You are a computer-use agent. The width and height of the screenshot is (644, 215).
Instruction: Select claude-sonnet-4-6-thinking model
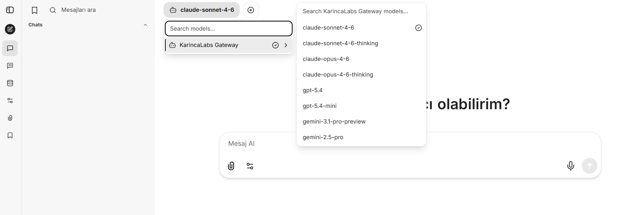point(340,43)
